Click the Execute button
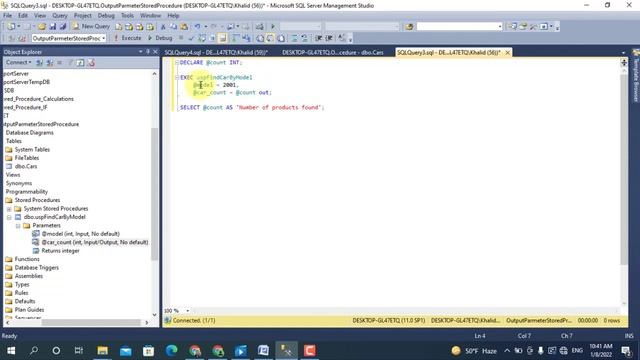This screenshot has width=640, height=360. point(127,38)
